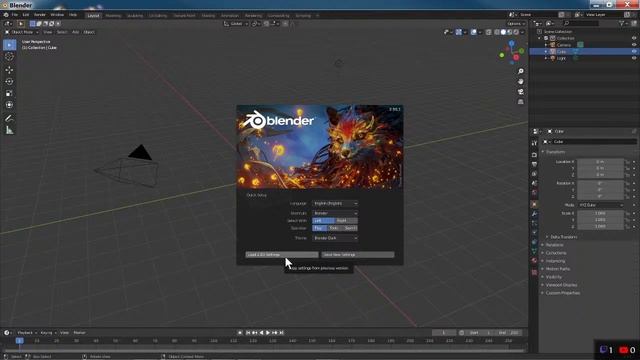Open the Output properties tab icon

pos(534,164)
